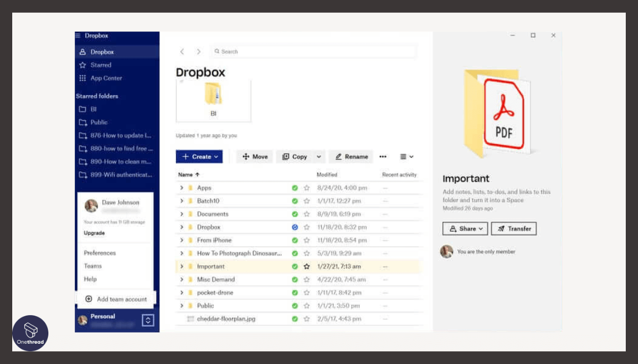The image size is (638, 364).
Task: Star the Documents folder
Action: pyautogui.click(x=307, y=214)
